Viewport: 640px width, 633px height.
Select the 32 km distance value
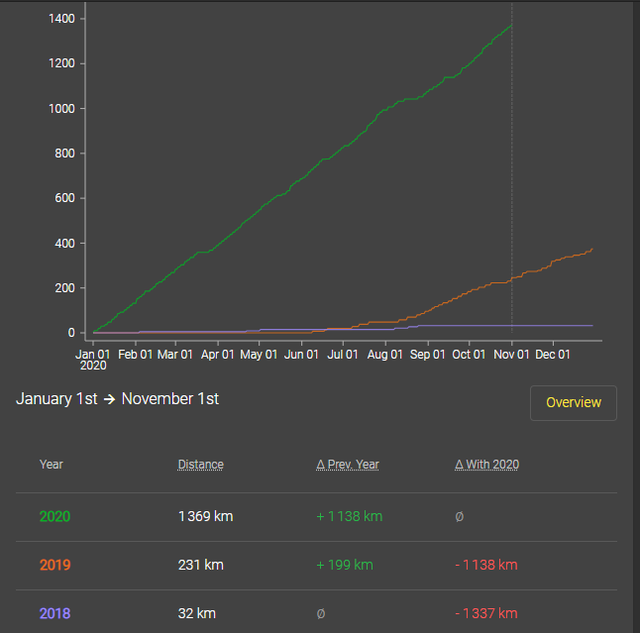tap(196, 613)
